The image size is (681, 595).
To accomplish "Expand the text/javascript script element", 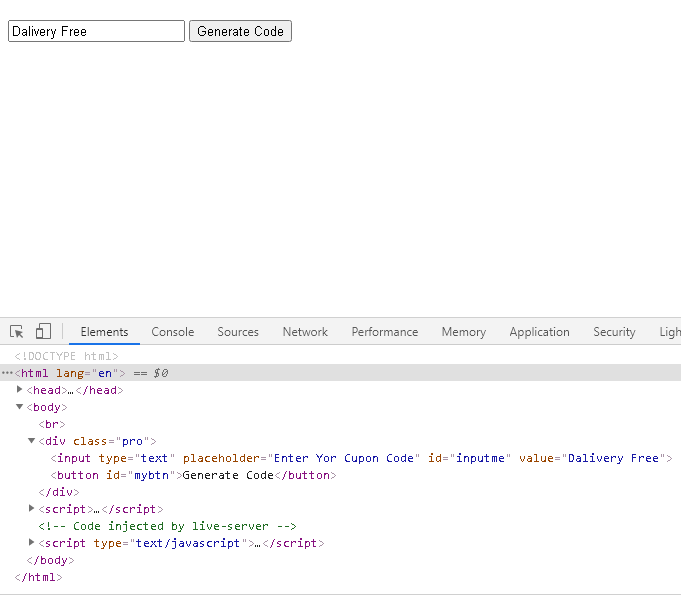I will tap(31, 542).
